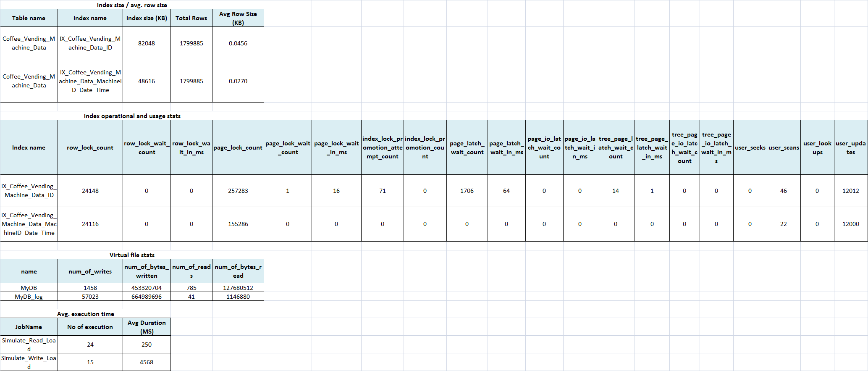Select the 'num_of_writes' header cell
868x371 pixels.
click(90, 271)
